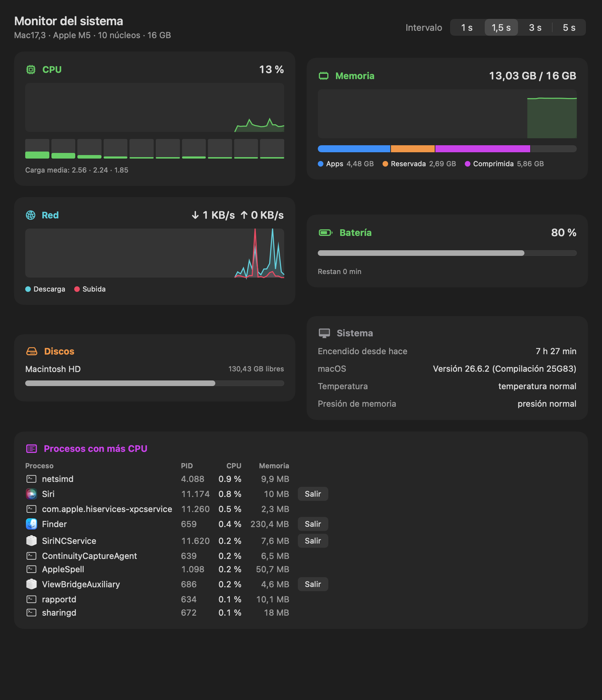
Task: Click the com.apple.hiservices-xpcservice terminal icon
Action: pyautogui.click(x=31, y=509)
